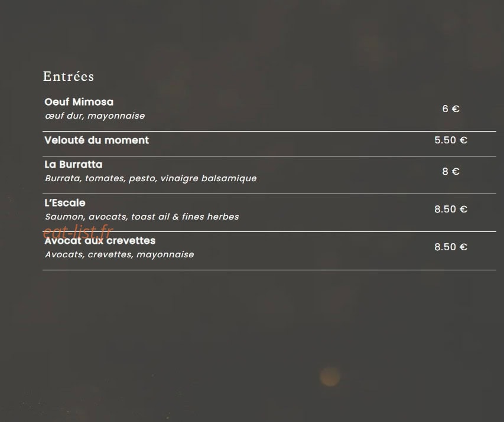Select the Oeuf Mimosa dish title

tap(79, 102)
